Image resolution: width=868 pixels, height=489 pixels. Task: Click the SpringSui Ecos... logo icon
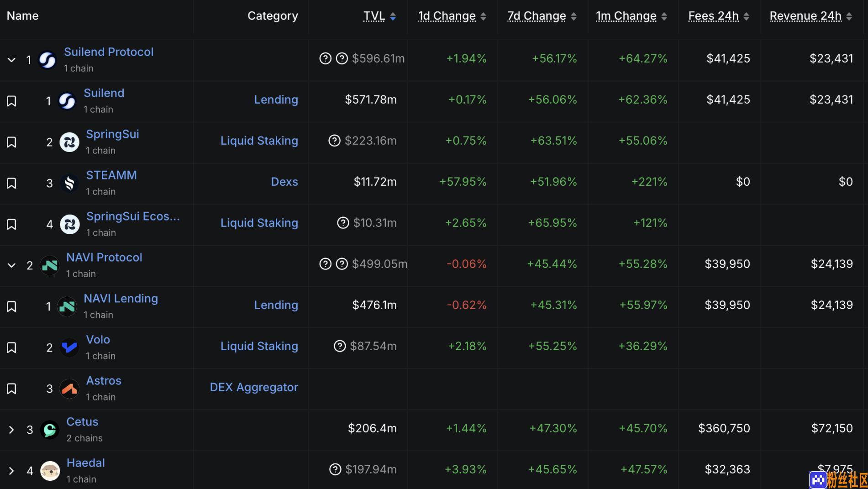[x=69, y=224]
